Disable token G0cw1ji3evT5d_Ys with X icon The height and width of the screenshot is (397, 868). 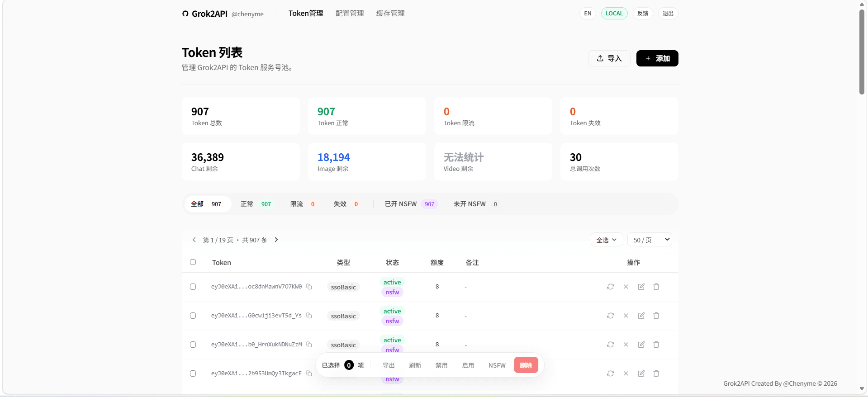coord(626,316)
